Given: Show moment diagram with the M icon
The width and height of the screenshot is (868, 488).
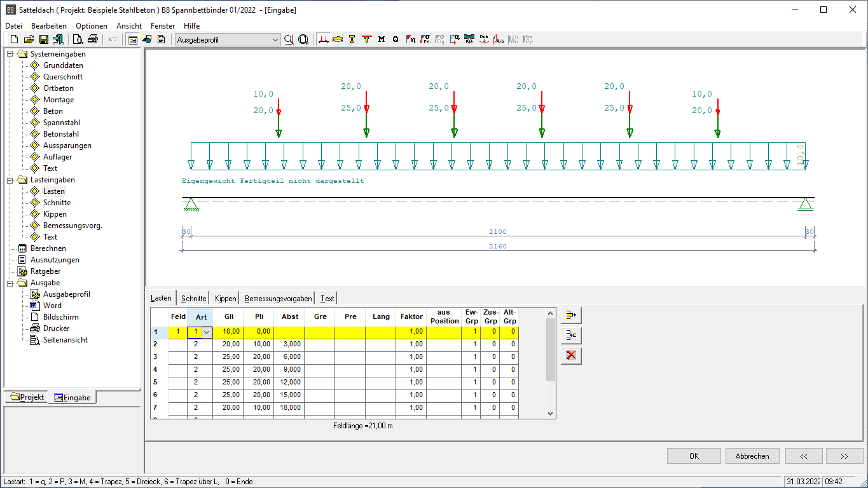Looking at the screenshot, I should [x=381, y=39].
